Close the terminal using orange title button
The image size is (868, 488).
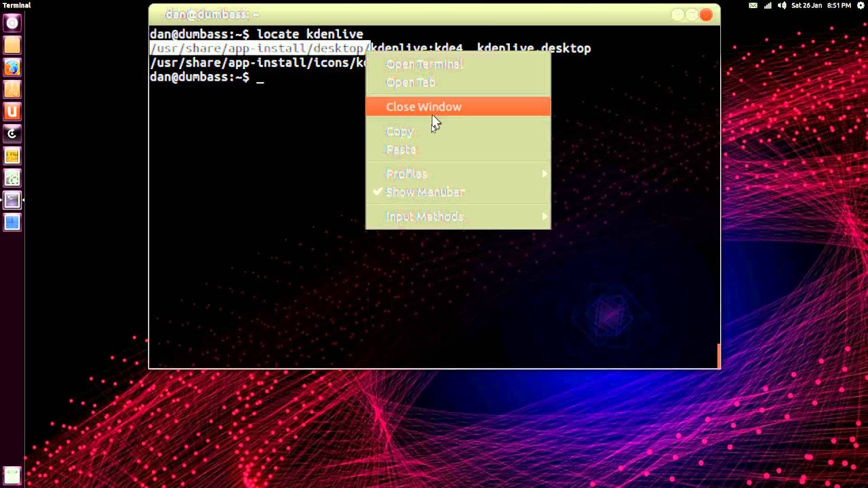[x=706, y=14]
